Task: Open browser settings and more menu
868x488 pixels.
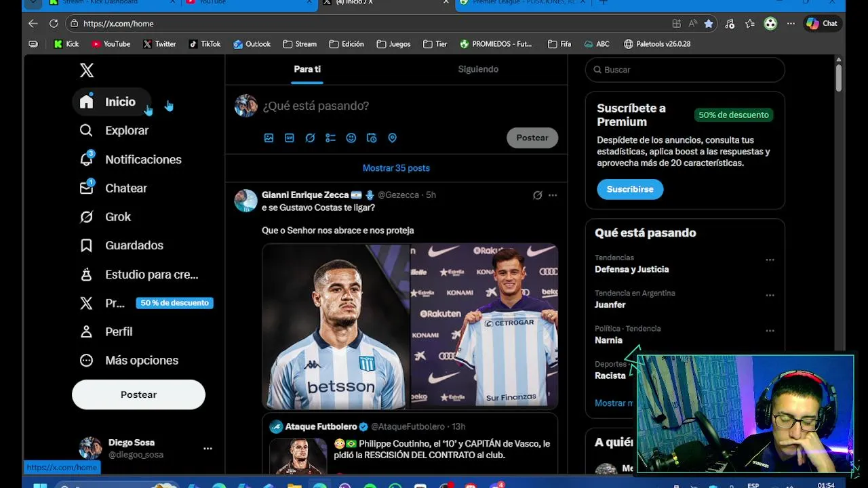Action: [x=791, y=23]
